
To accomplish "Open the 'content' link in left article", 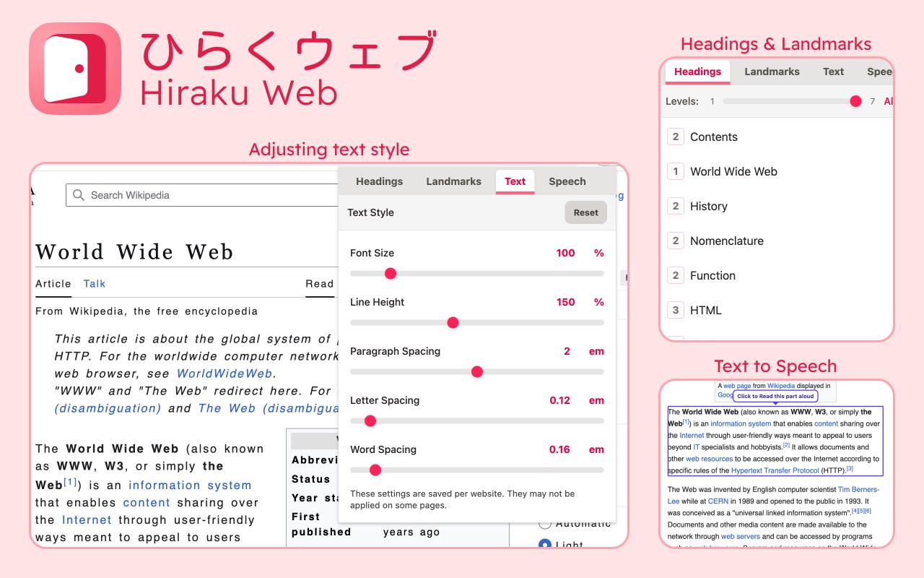I will pos(147,503).
